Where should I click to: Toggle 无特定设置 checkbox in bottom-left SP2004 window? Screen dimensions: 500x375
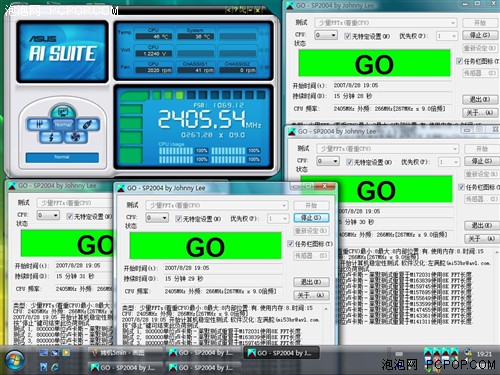[x=70, y=217]
